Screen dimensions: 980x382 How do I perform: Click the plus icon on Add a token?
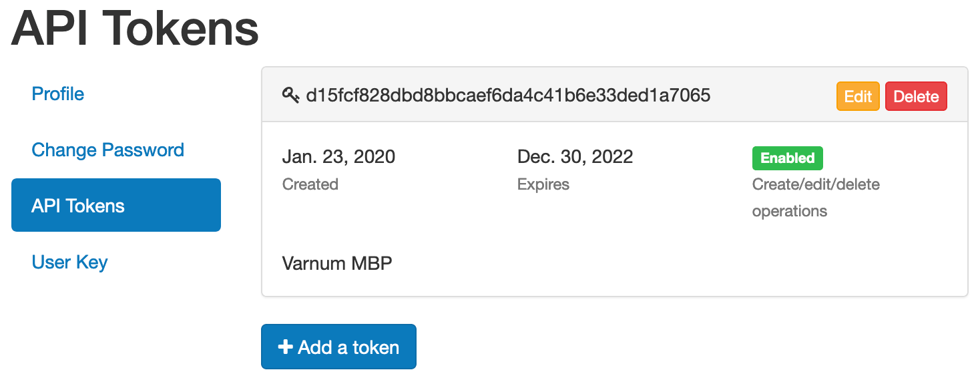(285, 347)
